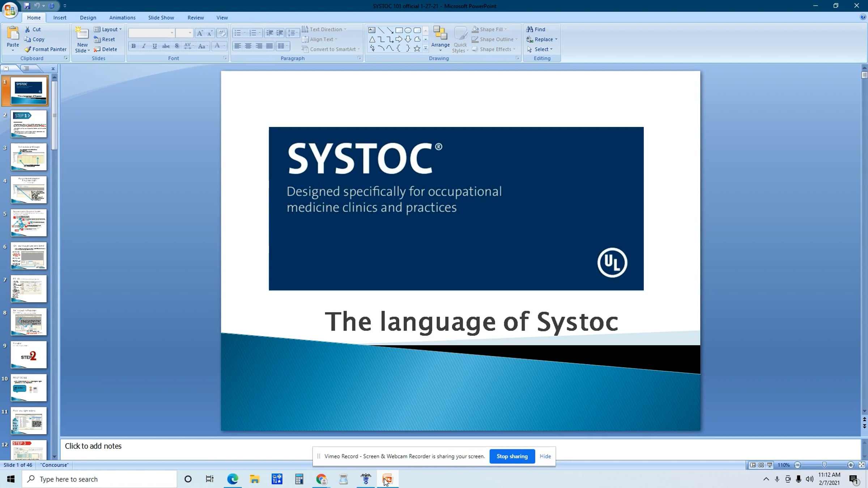Open File Explorer from taskbar
The width and height of the screenshot is (868, 488).
(255, 479)
